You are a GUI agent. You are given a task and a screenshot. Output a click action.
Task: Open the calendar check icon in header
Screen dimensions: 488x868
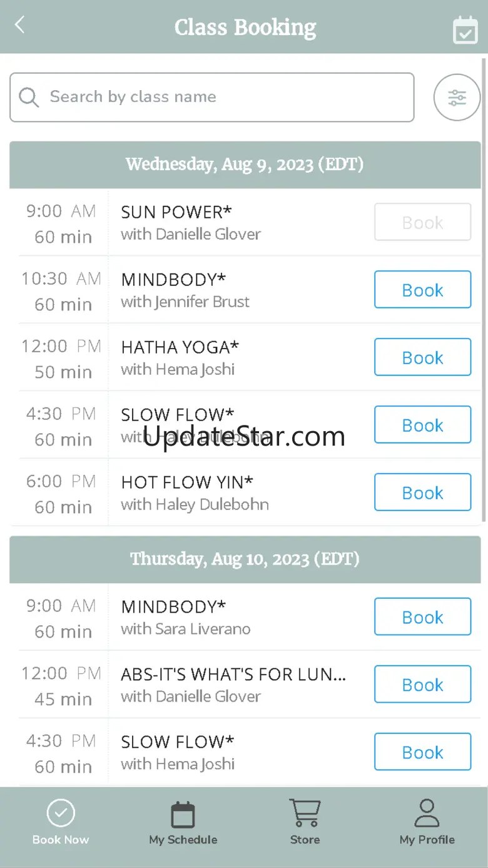point(465,29)
